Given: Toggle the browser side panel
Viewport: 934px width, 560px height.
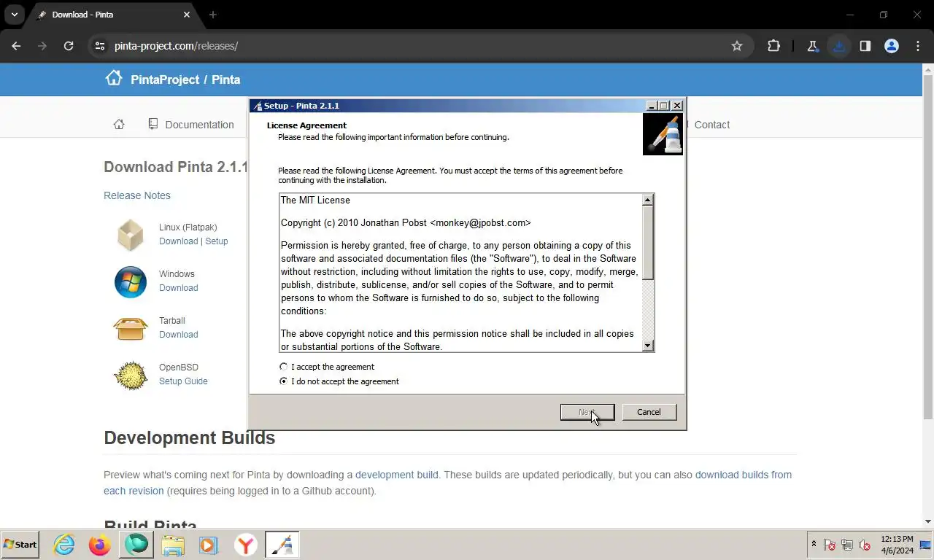Looking at the screenshot, I should pyautogui.click(x=865, y=46).
